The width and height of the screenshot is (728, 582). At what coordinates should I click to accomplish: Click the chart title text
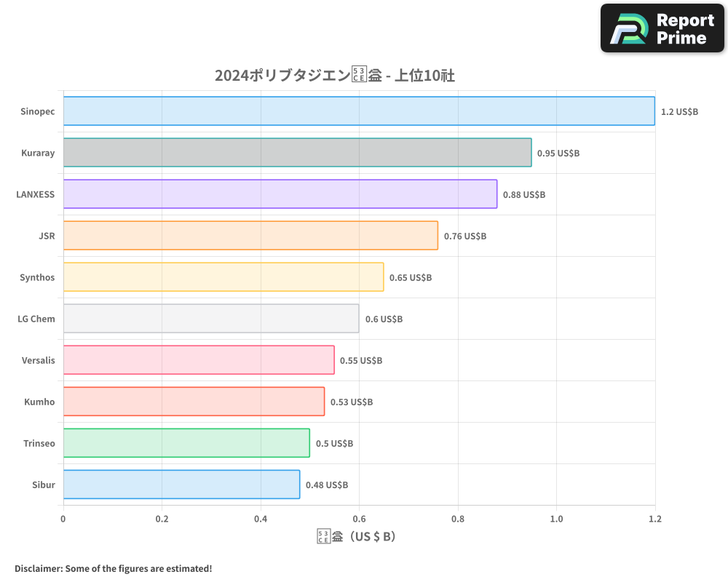[x=335, y=75]
